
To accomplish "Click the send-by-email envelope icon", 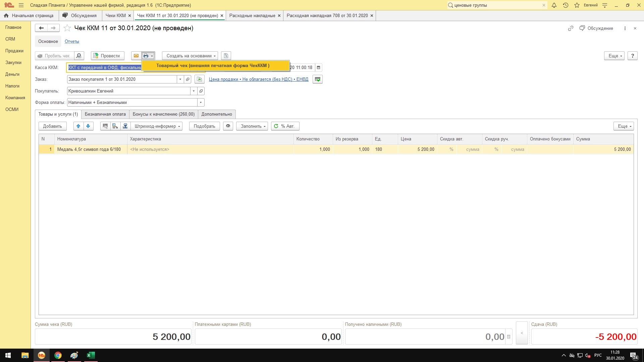I will pos(136,56).
